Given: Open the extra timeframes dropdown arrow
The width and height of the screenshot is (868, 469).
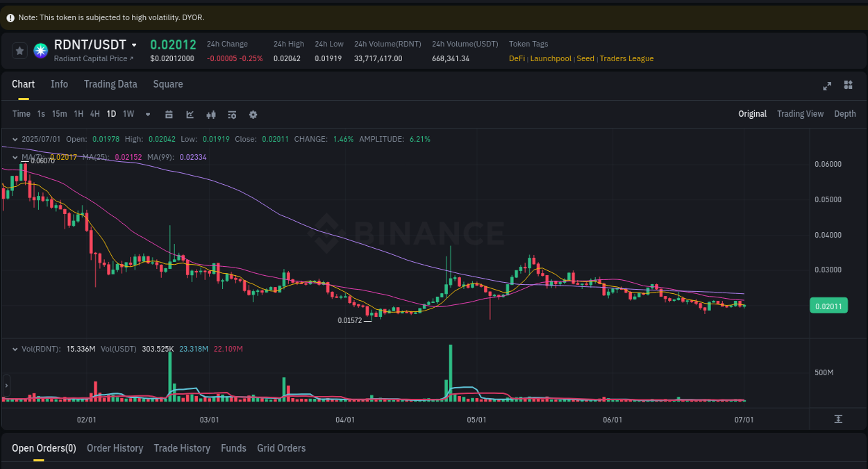Looking at the screenshot, I should click(147, 114).
